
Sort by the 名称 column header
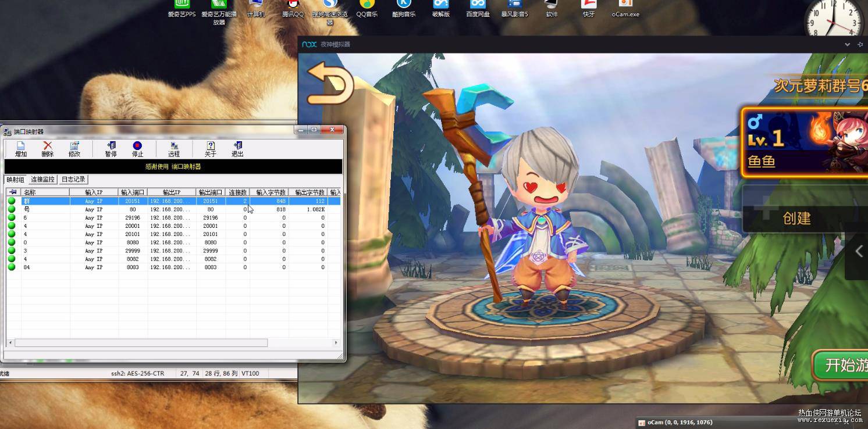(45, 192)
